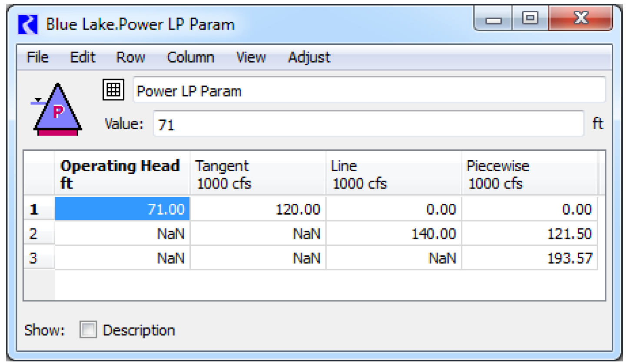Click the Piecewise cell with value 193.57
This screenshot has height=364, width=630.
pos(529,259)
